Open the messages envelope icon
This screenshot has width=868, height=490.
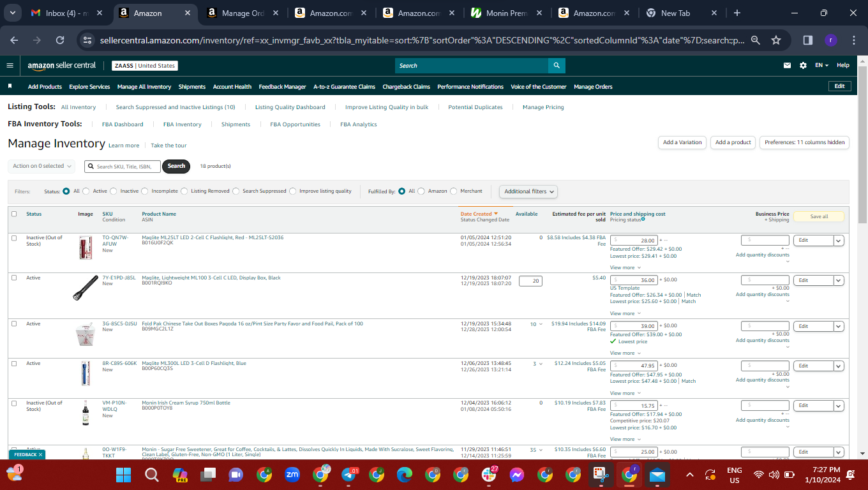[787, 65]
